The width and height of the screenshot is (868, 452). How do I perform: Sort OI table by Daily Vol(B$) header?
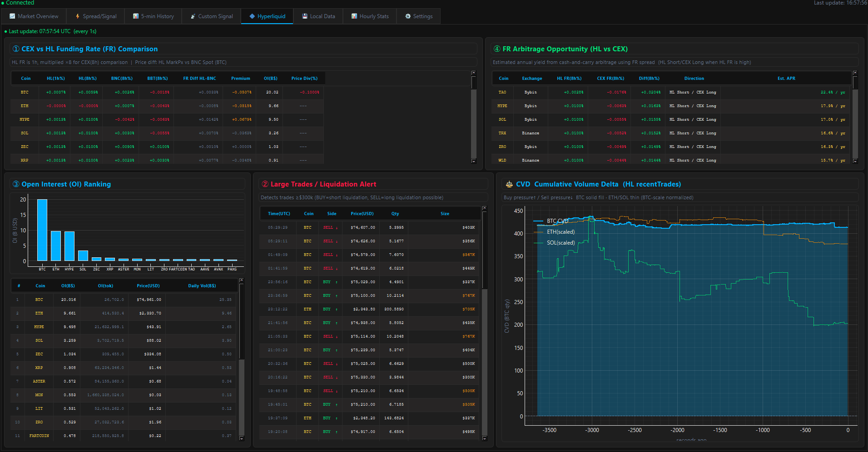click(x=202, y=286)
